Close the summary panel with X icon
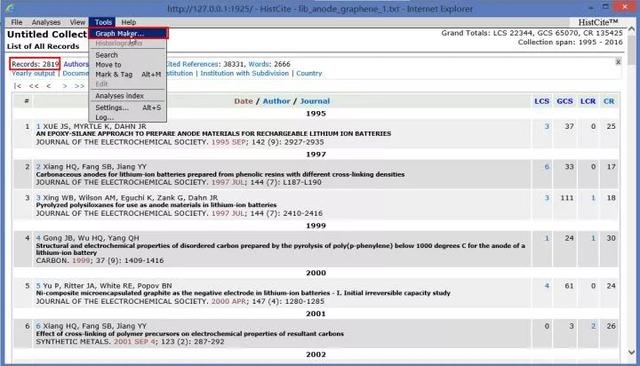The image size is (640, 366). 618,62
